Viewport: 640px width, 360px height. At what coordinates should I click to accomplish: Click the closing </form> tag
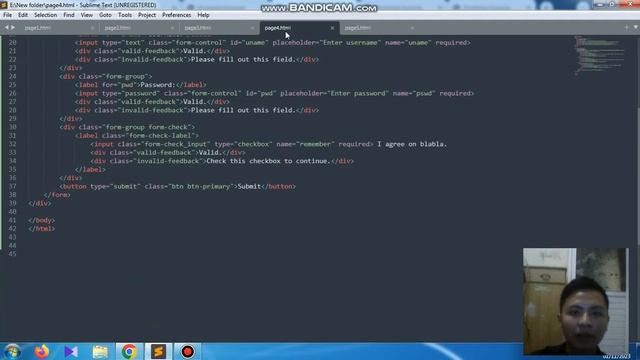point(57,195)
